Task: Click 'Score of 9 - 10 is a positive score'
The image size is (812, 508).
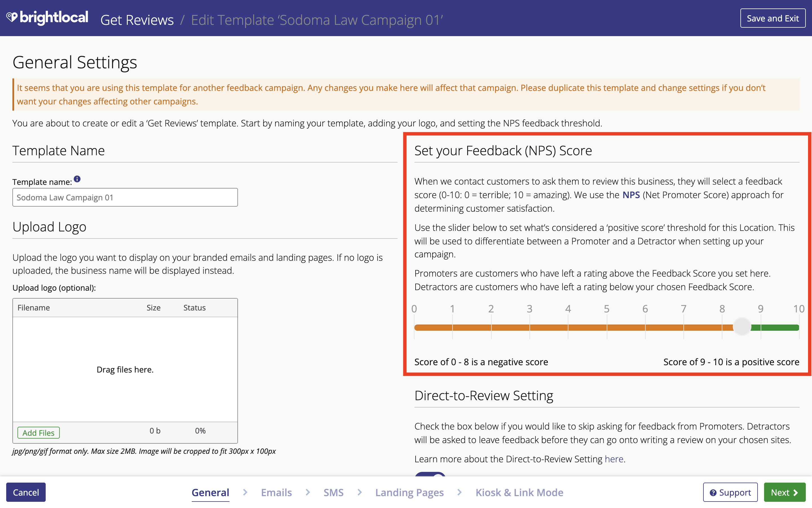Action: (x=731, y=362)
